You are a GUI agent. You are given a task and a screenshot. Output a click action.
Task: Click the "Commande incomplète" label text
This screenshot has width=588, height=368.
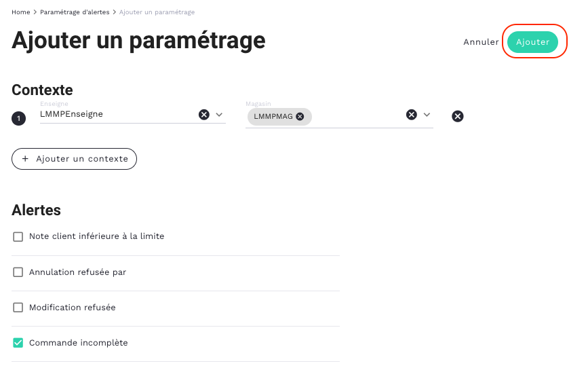point(78,343)
